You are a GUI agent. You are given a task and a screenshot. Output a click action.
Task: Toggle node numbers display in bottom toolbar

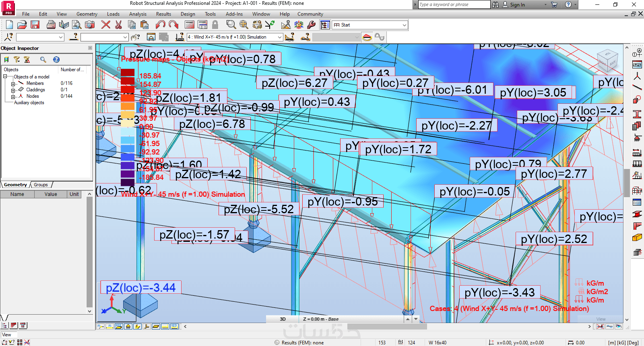pyautogui.click(x=101, y=326)
